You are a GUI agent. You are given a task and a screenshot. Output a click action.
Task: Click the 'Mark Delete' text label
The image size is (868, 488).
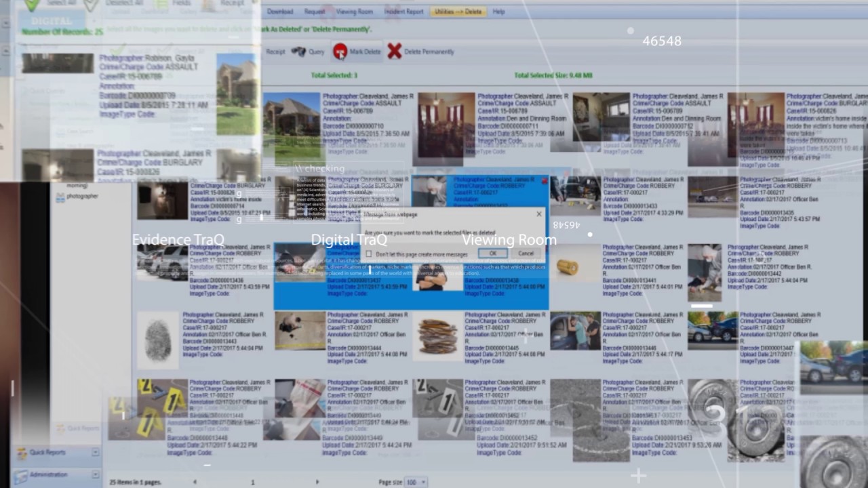[365, 52]
